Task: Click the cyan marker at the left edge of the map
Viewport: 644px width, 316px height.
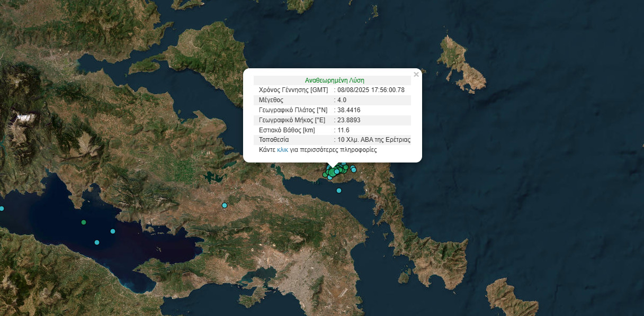Action: [x=2, y=209]
